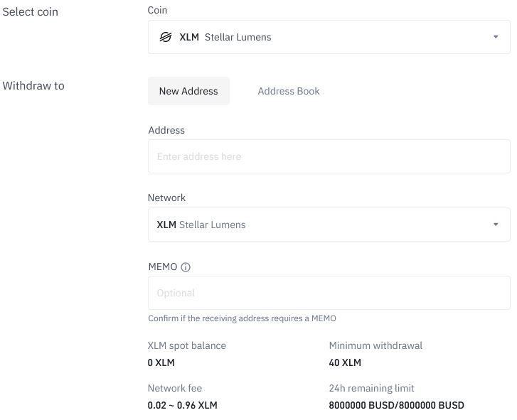Open the XLM Stellar Lumens coin selector
Image resolution: width=517 pixels, height=420 pixels.
[x=329, y=37]
